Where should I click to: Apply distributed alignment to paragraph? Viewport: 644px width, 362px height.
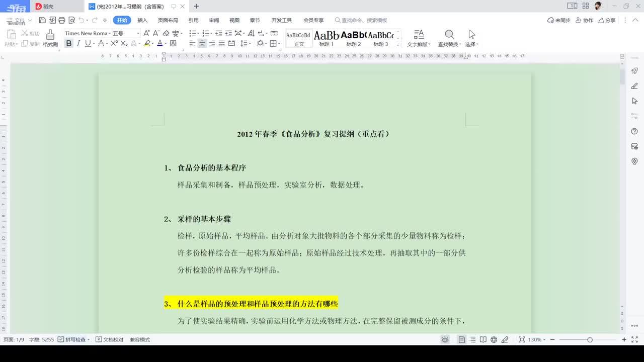tap(231, 44)
